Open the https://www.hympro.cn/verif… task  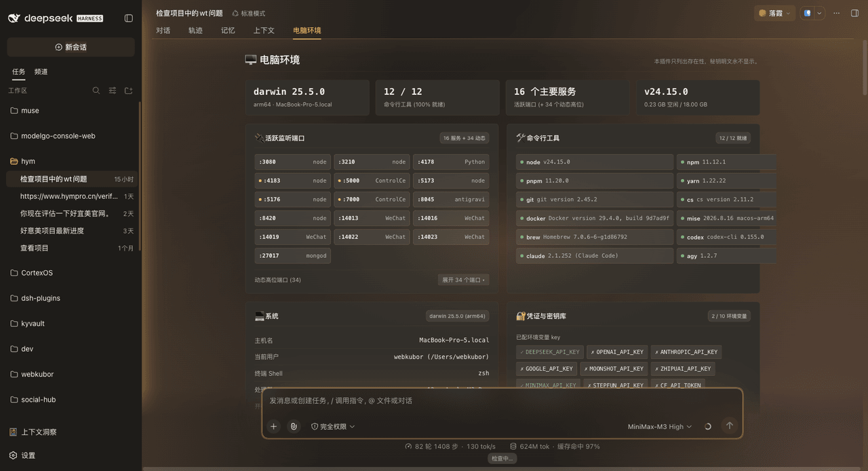(x=71, y=196)
